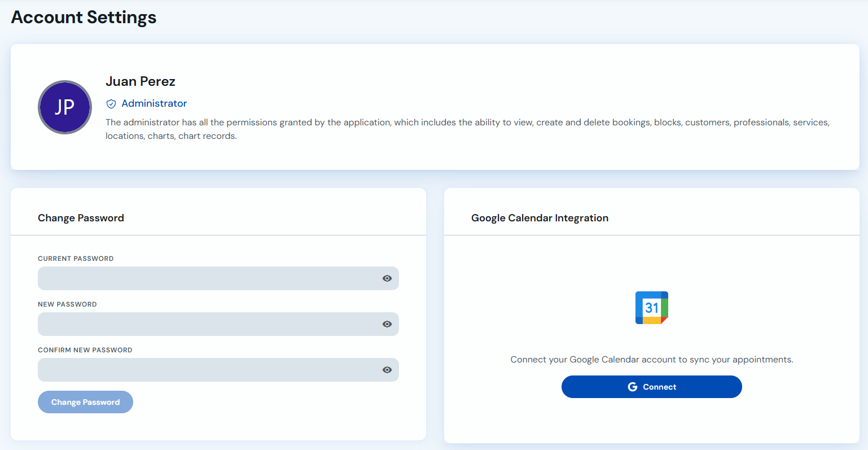Show the confirm new password entry
Viewport: 868px width, 450px height.
[x=387, y=370]
